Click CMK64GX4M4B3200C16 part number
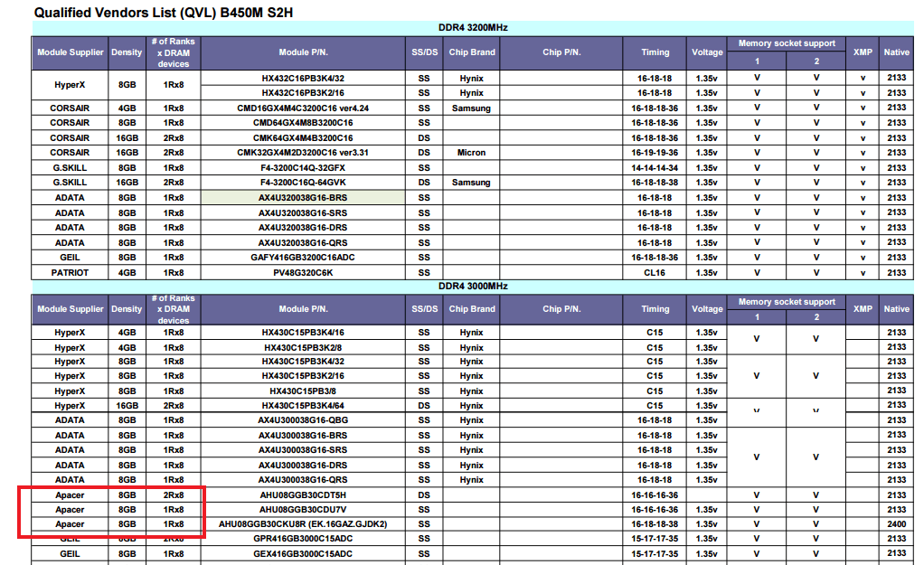 click(x=303, y=138)
